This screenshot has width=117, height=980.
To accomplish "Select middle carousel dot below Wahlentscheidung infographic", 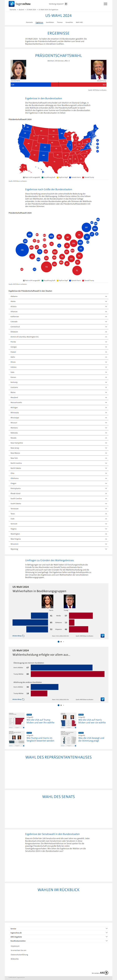I will coord(61,705).
